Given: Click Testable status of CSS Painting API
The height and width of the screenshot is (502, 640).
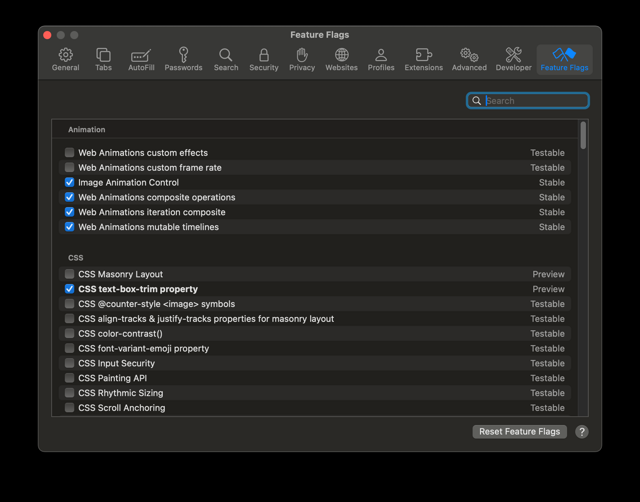Looking at the screenshot, I should click(x=547, y=378).
